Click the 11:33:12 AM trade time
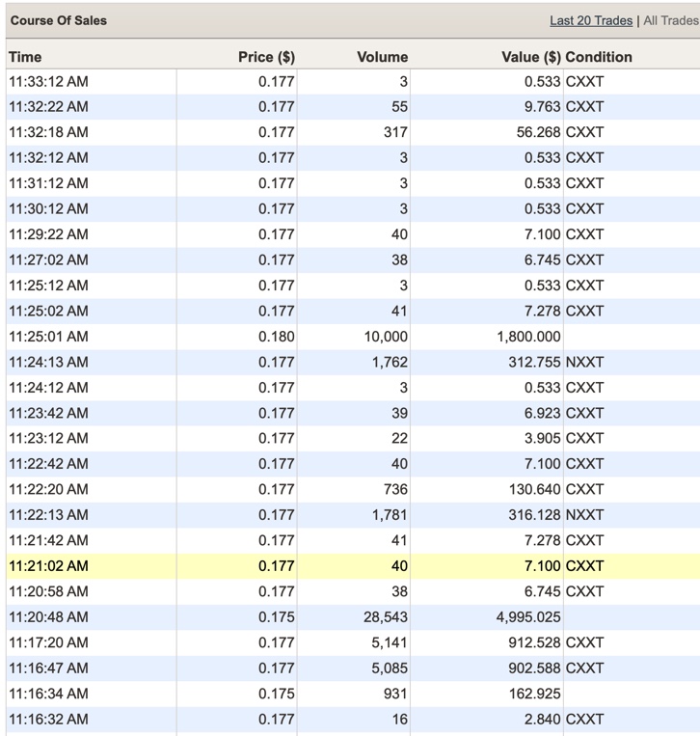 coord(48,82)
